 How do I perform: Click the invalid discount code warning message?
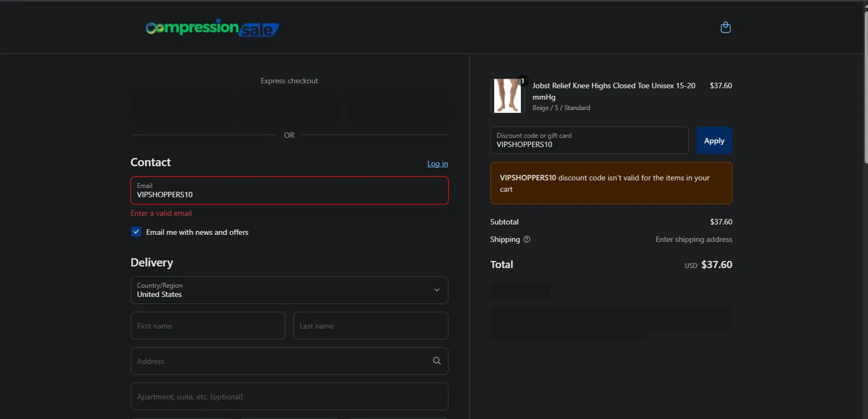(611, 183)
